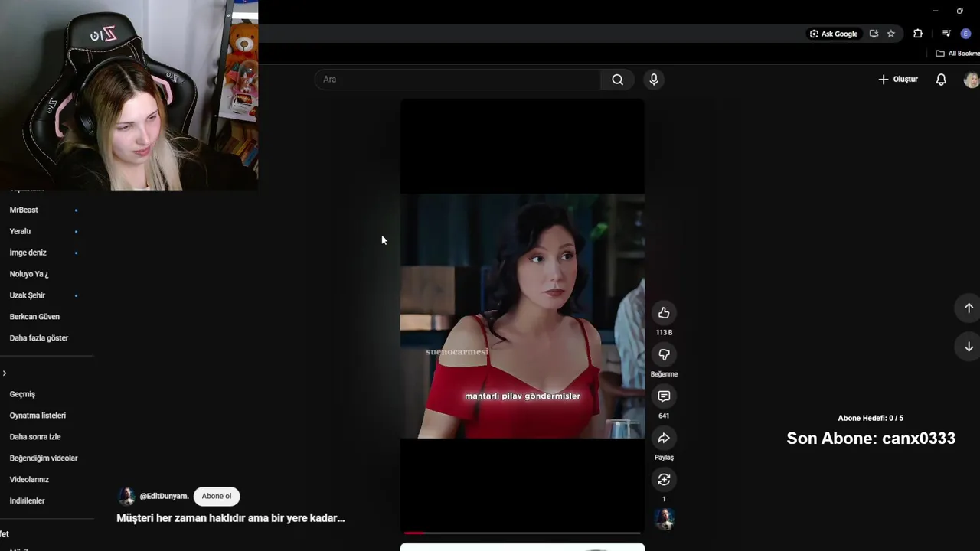
Task: Expand the sidebar section chevron above Geçmiş
Action: pos(5,373)
